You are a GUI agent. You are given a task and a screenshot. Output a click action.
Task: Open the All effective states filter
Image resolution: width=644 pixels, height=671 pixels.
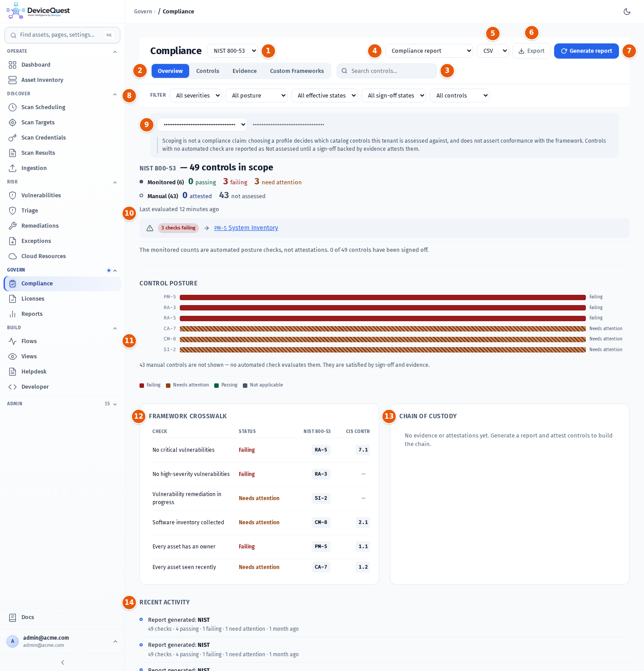(x=324, y=95)
